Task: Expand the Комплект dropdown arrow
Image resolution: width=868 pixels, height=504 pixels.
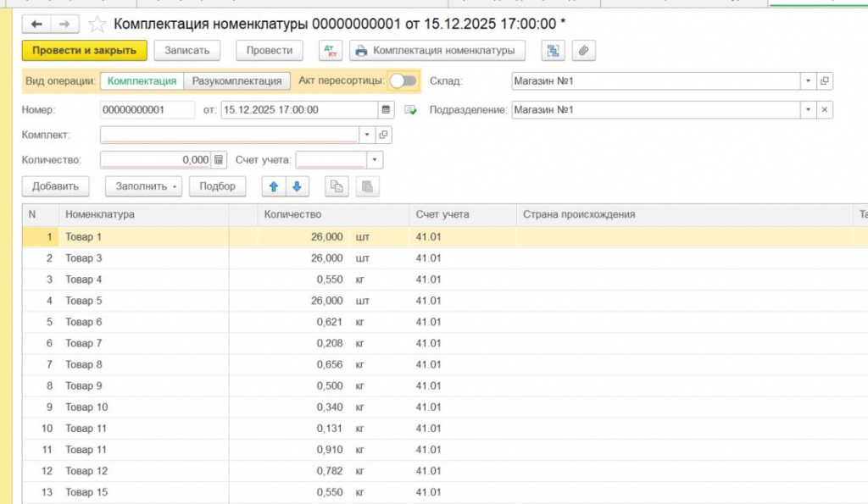Action: tap(367, 135)
